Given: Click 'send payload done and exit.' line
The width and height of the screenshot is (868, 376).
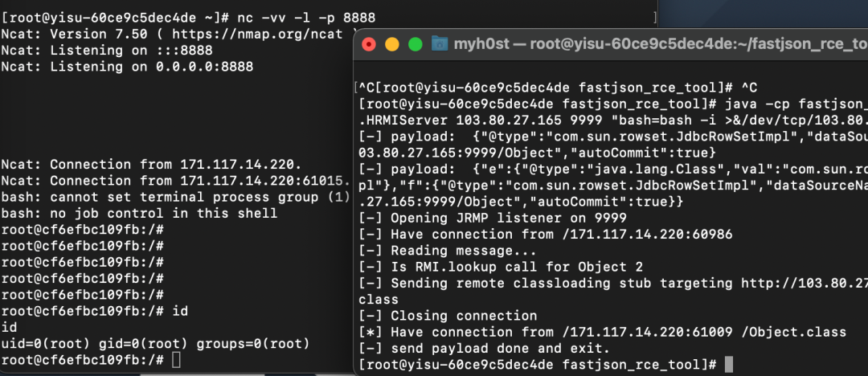Looking at the screenshot, I should point(485,349).
